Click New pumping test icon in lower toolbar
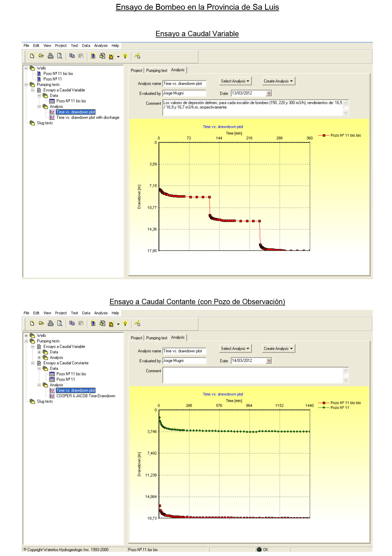 point(102,324)
